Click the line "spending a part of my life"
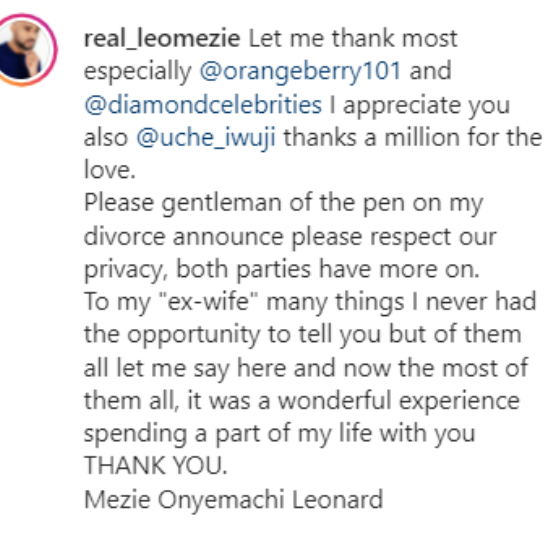 (228, 434)
